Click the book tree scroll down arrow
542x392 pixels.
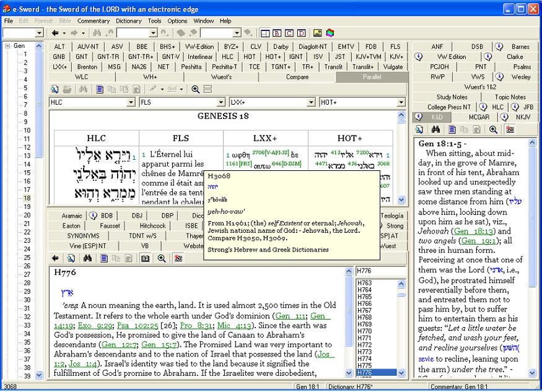[x=39, y=375]
